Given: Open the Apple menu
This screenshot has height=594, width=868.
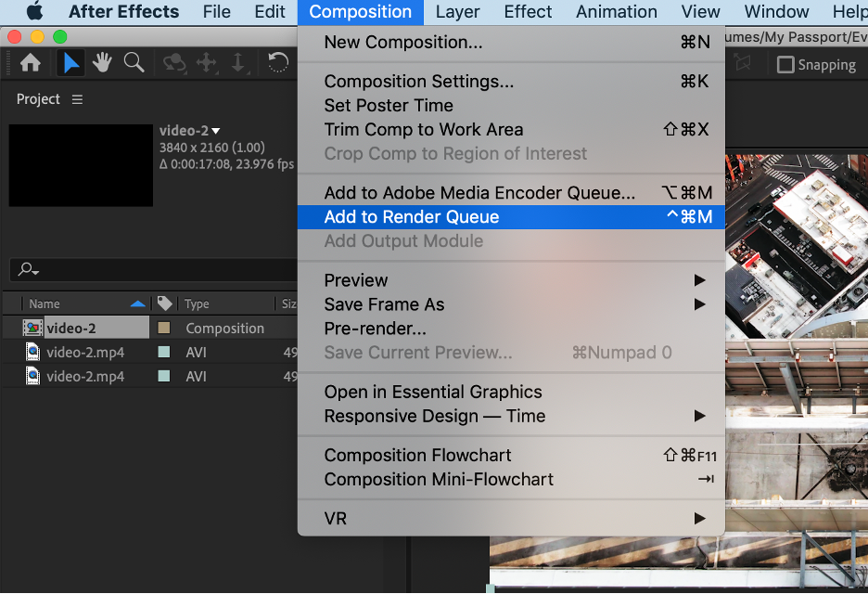Looking at the screenshot, I should [34, 12].
